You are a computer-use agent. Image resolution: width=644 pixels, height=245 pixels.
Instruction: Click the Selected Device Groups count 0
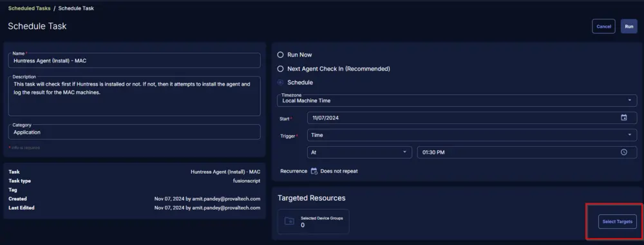point(303,225)
